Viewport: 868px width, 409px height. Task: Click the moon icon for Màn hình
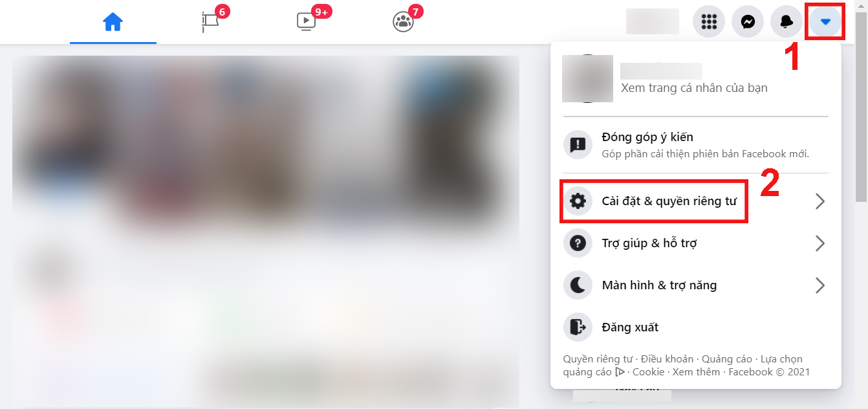(578, 285)
